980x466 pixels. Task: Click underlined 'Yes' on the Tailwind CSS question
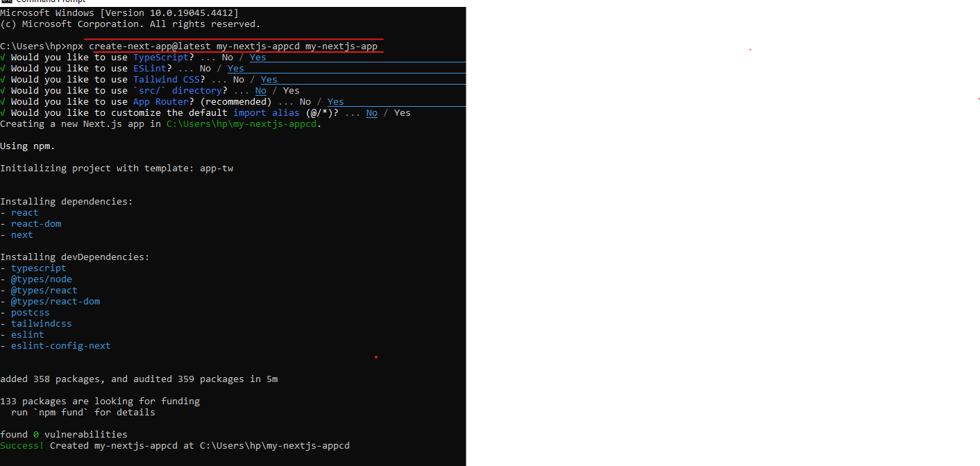269,80
